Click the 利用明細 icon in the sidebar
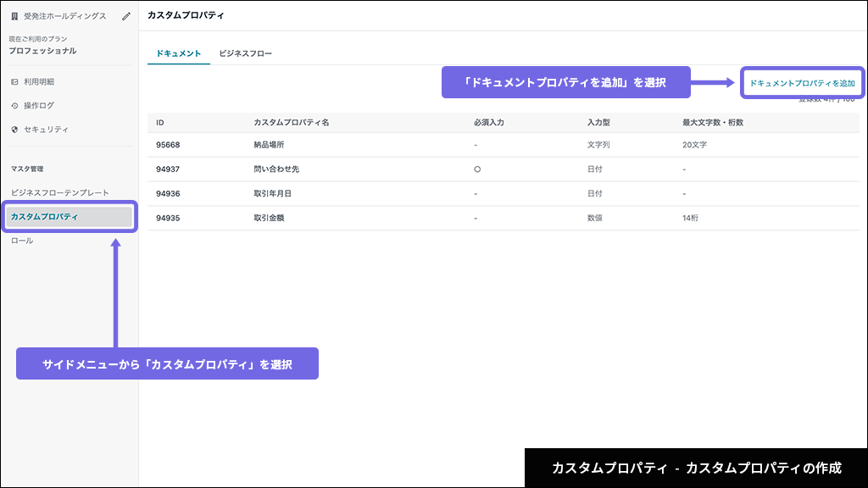868x488 pixels. (x=14, y=82)
